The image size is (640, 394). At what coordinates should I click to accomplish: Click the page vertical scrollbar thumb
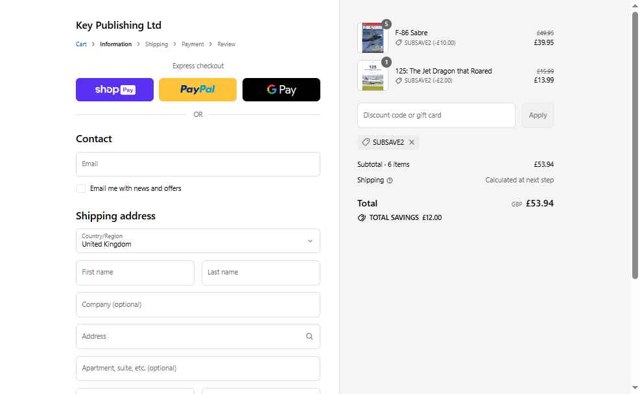coord(635,146)
